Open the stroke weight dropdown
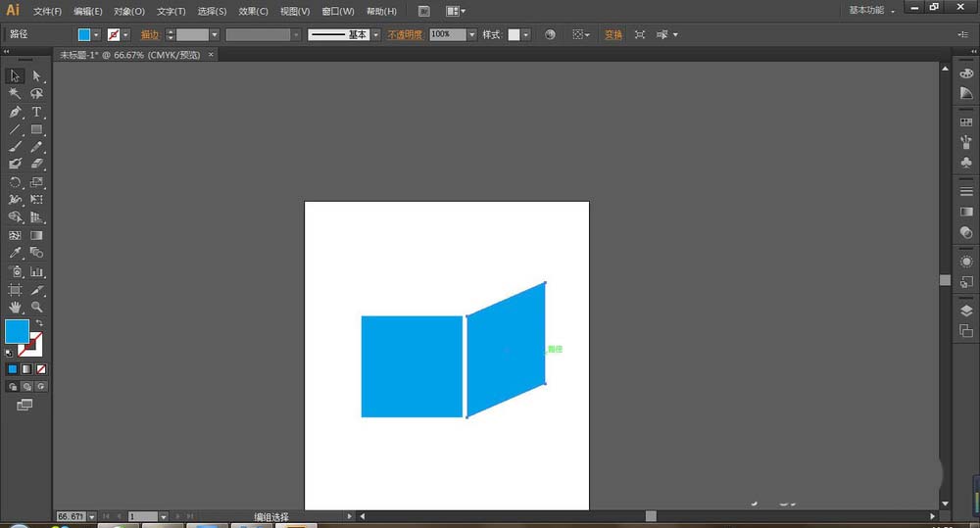Screen dimensions: 980x528 point(215,35)
